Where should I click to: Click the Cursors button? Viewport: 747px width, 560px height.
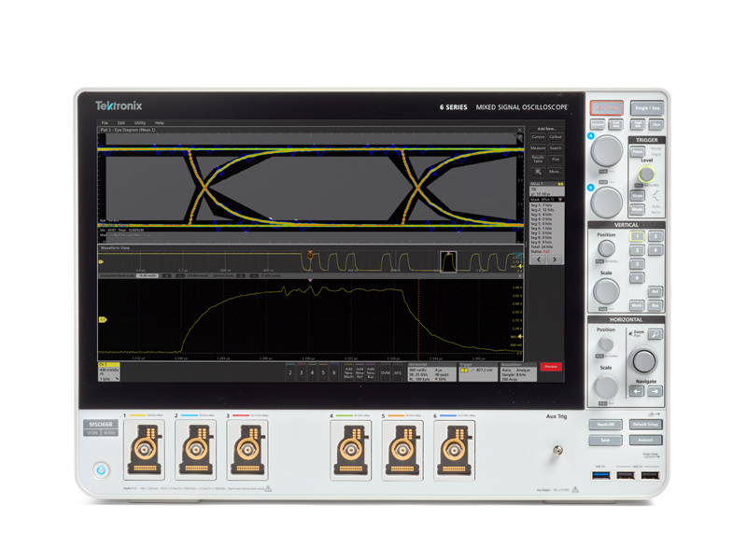click(538, 137)
